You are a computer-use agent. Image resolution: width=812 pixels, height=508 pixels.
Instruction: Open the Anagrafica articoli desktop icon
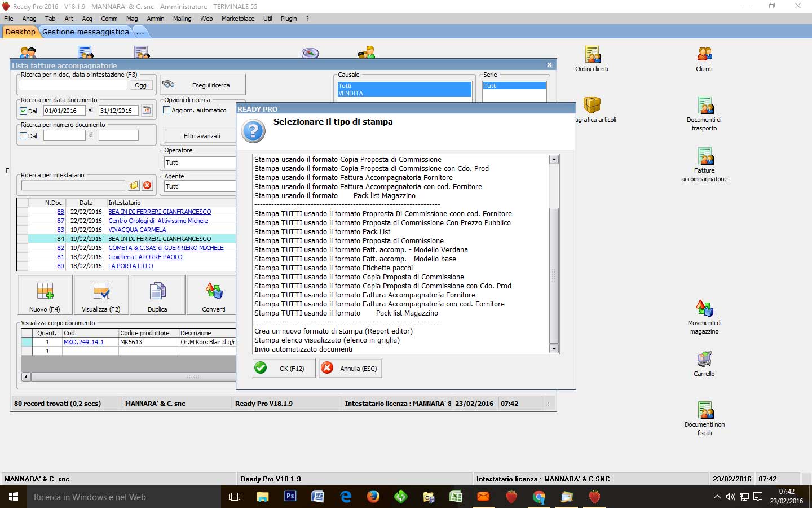593,110
